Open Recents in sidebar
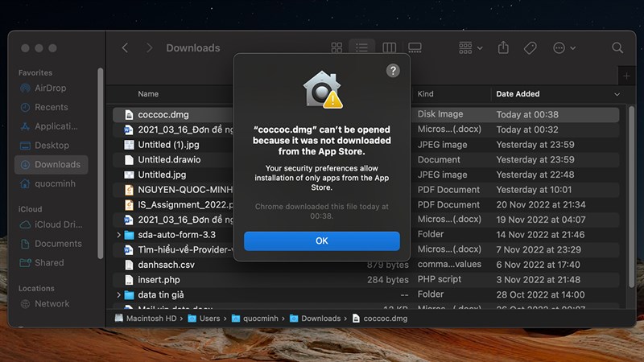Viewport: 644px width, 362px height. point(51,107)
